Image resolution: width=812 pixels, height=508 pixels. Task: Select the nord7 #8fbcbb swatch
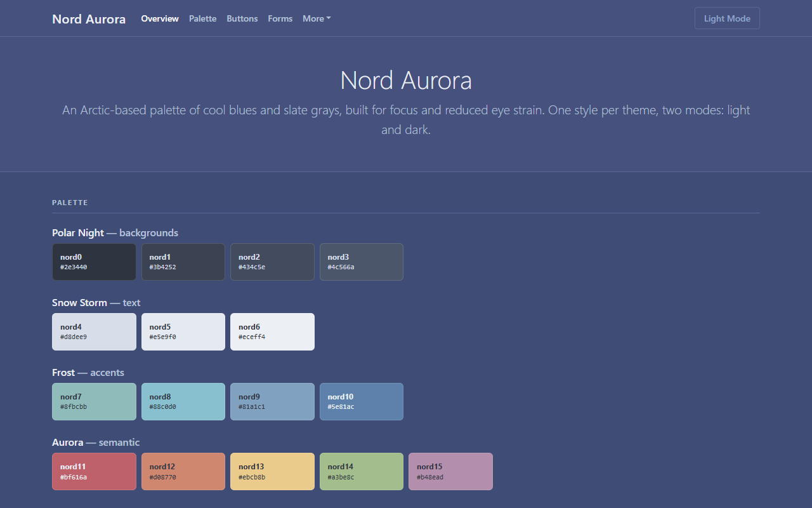click(x=94, y=401)
